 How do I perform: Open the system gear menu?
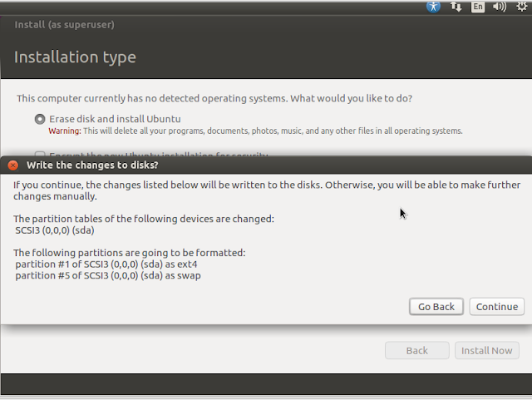(521, 7)
